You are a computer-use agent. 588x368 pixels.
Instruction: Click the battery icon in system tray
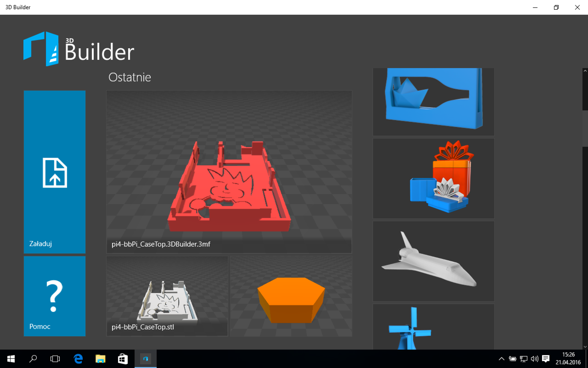[512, 359]
